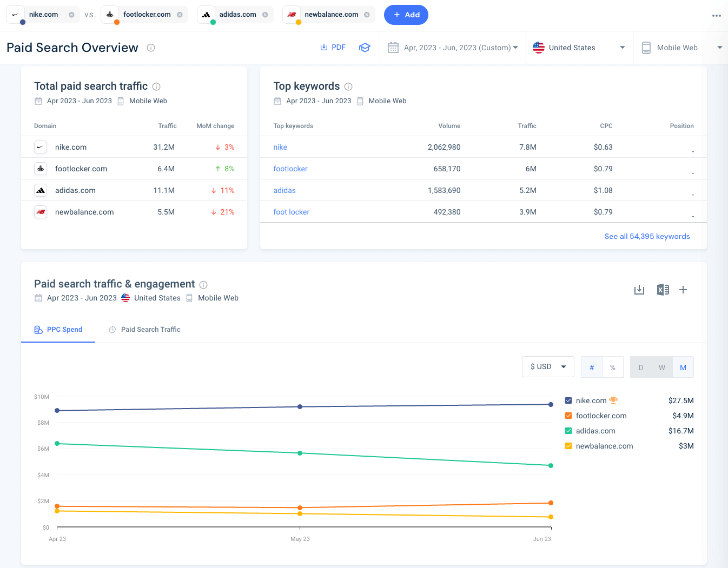Export the chart to Excel
728x568 pixels.
tap(663, 290)
